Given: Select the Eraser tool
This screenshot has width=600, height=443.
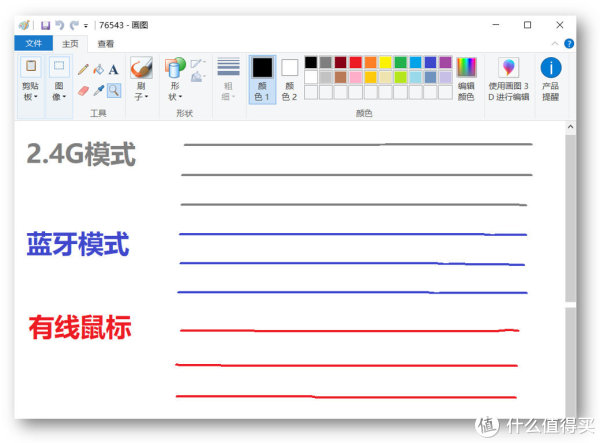Looking at the screenshot, I should point(83,91).
